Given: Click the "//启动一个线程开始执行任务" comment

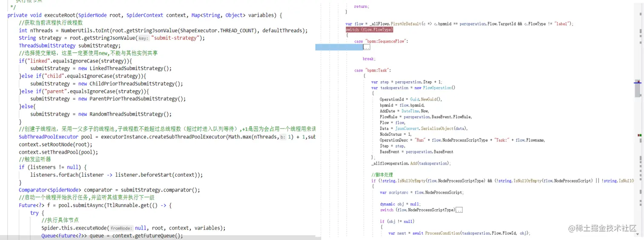Looking at the screenshot, I should 86,197.
